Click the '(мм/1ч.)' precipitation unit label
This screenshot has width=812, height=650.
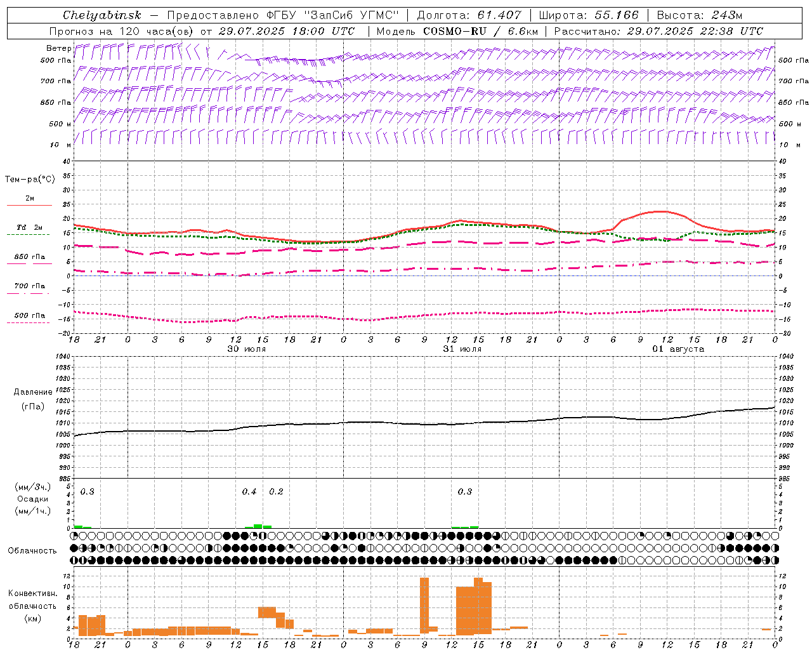(x=33, y=511)
